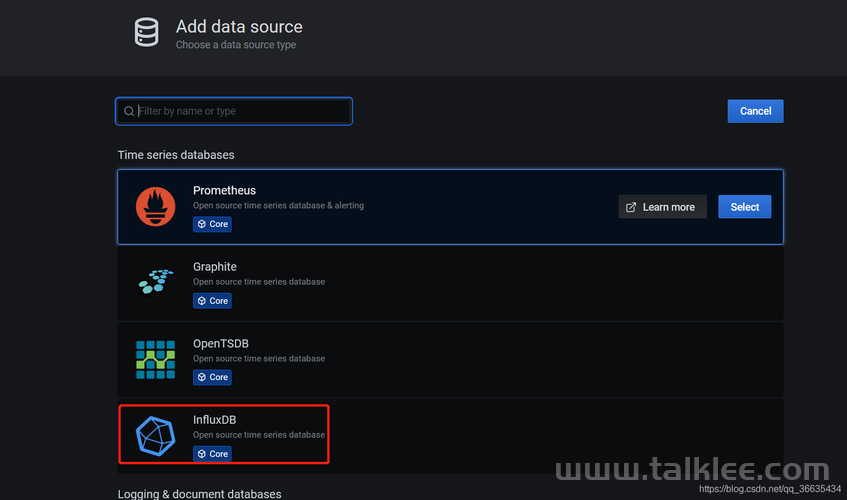The width and height of the screenshot is (847, 500).
Task: Click Choose a data source type subtitle
Action: pyautogui.click(x=236, y=45)
